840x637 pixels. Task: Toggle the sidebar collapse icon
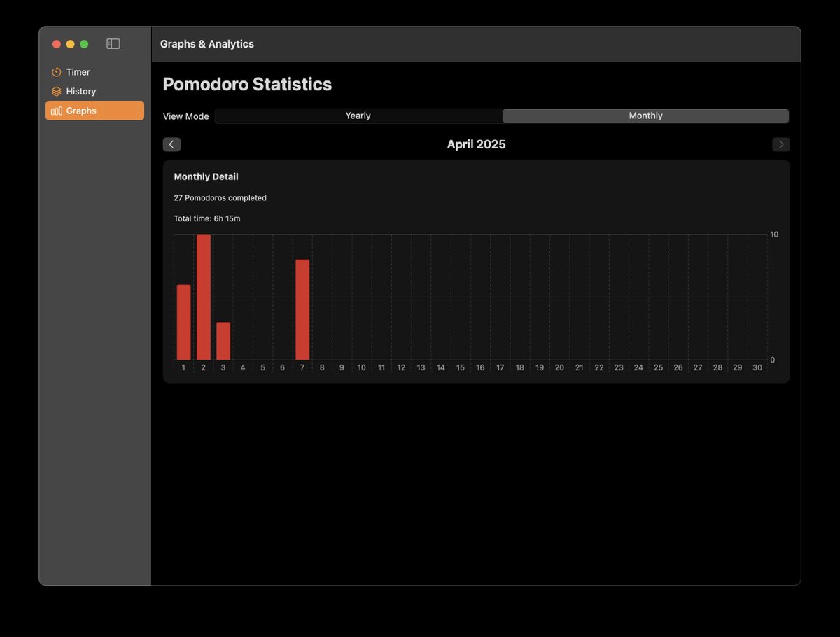112,43
